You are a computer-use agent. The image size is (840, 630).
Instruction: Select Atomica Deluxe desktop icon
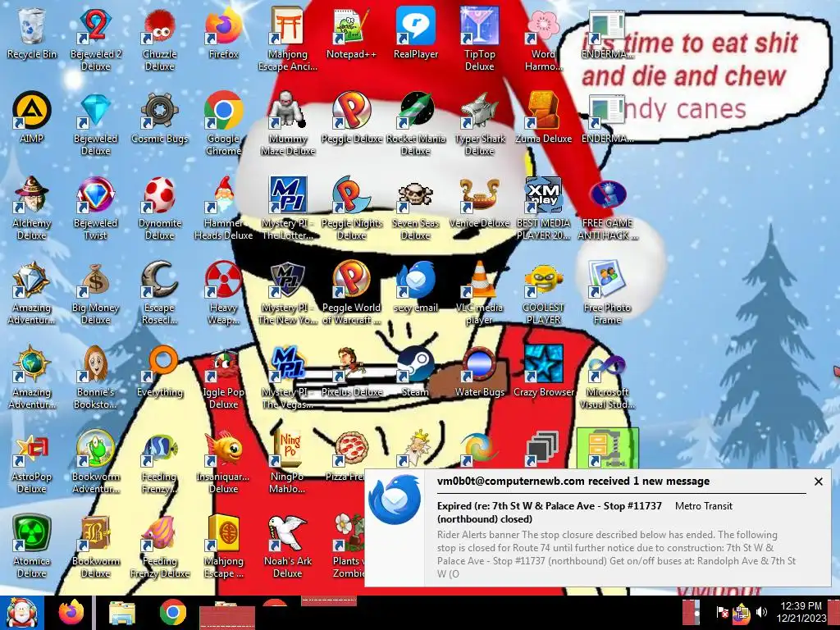(32, 546)
